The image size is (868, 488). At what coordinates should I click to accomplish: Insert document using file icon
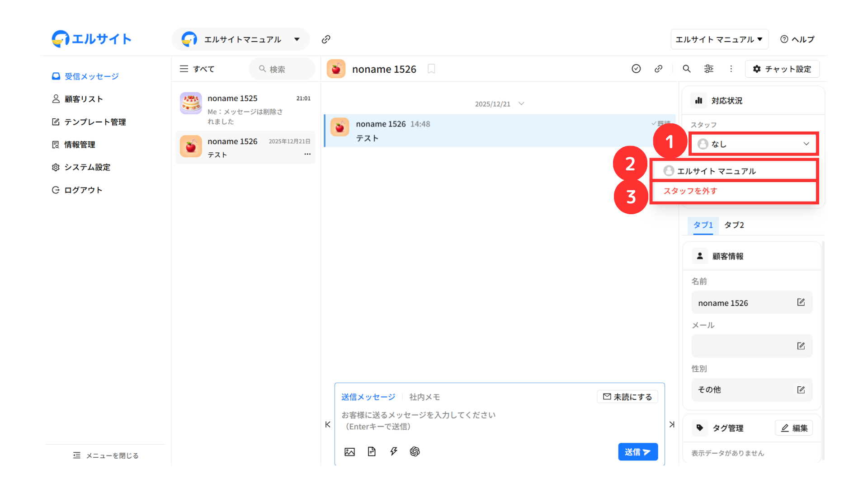click(372, 451)
